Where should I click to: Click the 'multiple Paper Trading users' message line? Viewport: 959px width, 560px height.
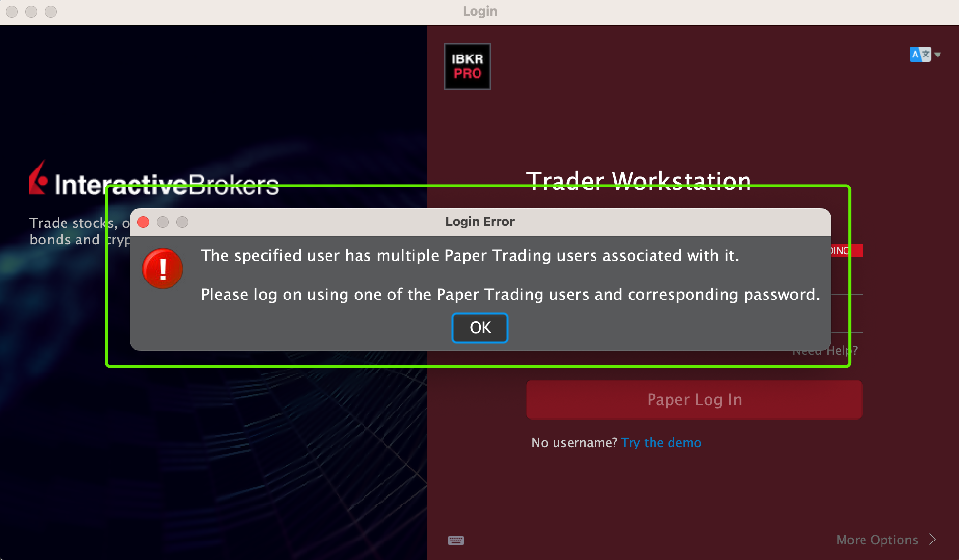click(470, 256)
